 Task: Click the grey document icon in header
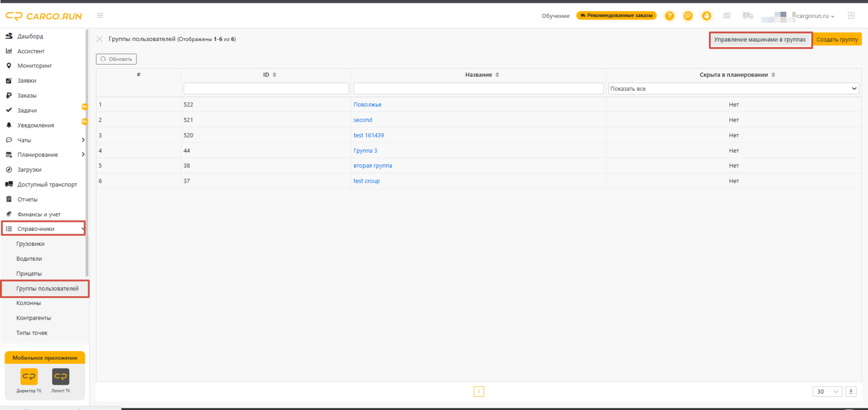(x=727, y=16)
